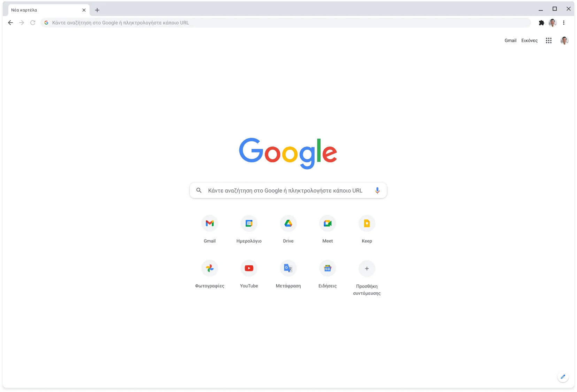Close the Chrome window

pos(569,9)
